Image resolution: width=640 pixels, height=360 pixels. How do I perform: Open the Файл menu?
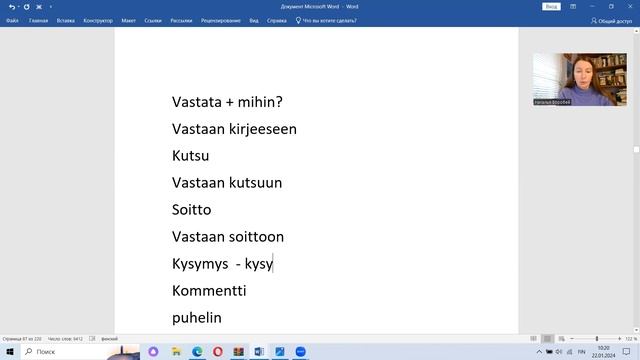click(12, 20)
